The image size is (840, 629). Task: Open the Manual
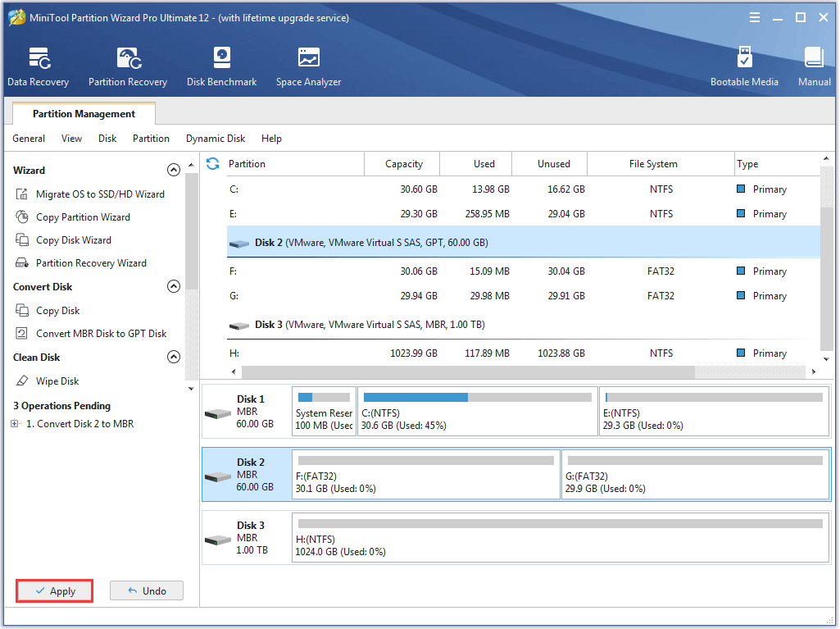click(x=814, y=66)
